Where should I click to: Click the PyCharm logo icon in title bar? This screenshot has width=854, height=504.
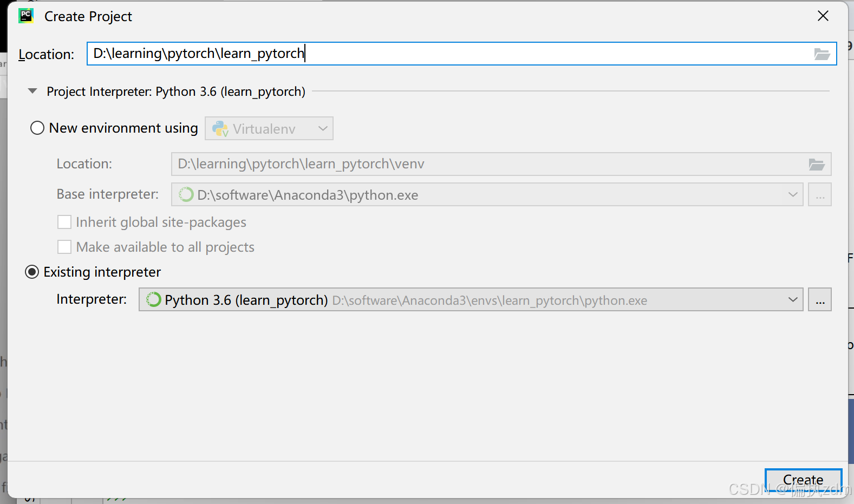point(26,16)
